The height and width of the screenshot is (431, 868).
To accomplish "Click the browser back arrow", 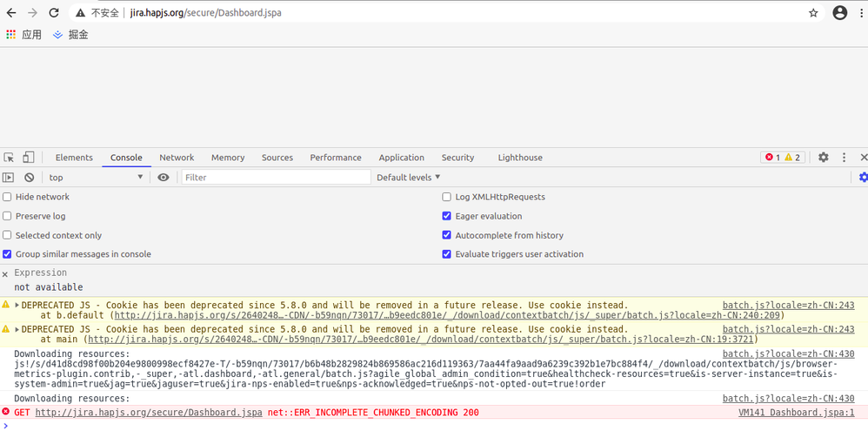I will pyautogui.click(x=10, y=13).
